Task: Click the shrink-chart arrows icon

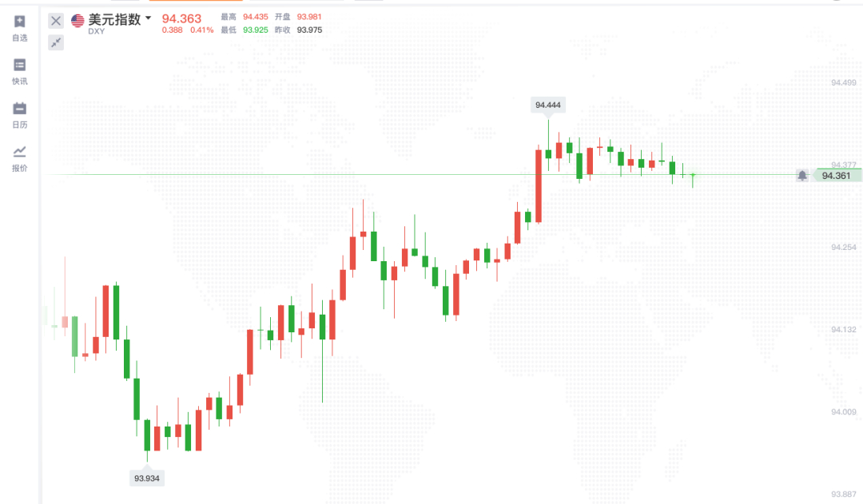Action: tap(56, 42)
